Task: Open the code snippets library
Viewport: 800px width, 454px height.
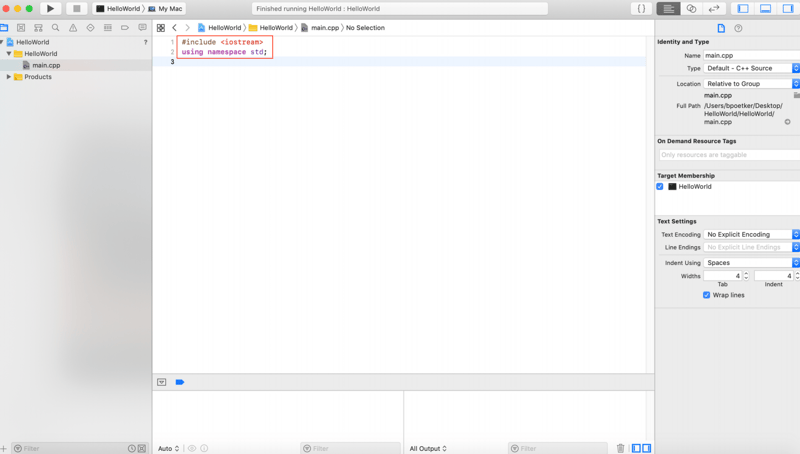Action: (641, 9)
